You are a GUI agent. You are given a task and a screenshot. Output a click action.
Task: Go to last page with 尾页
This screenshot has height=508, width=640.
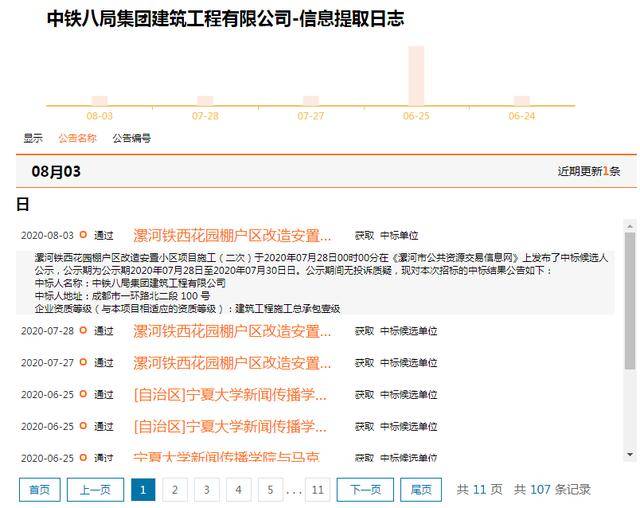tap(421, 490)
